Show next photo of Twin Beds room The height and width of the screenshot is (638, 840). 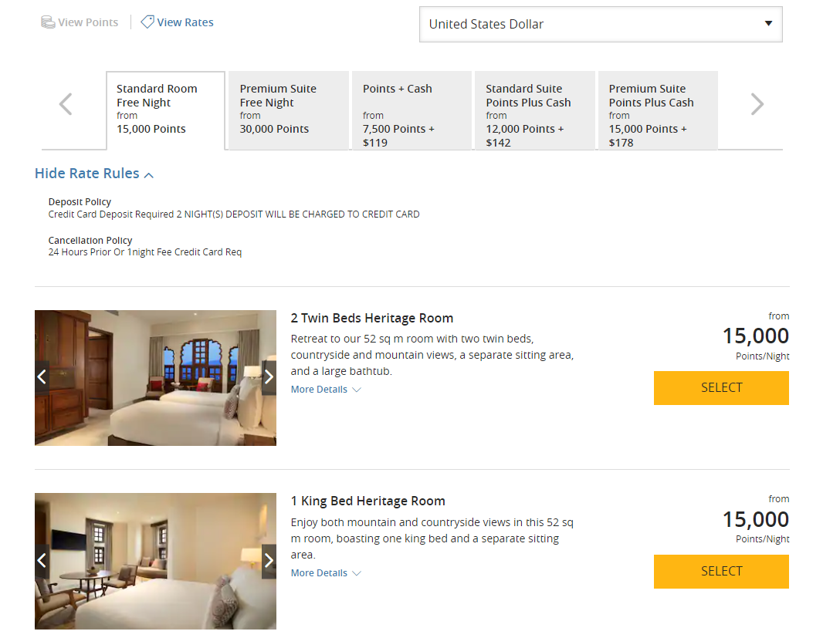point(269,377)
